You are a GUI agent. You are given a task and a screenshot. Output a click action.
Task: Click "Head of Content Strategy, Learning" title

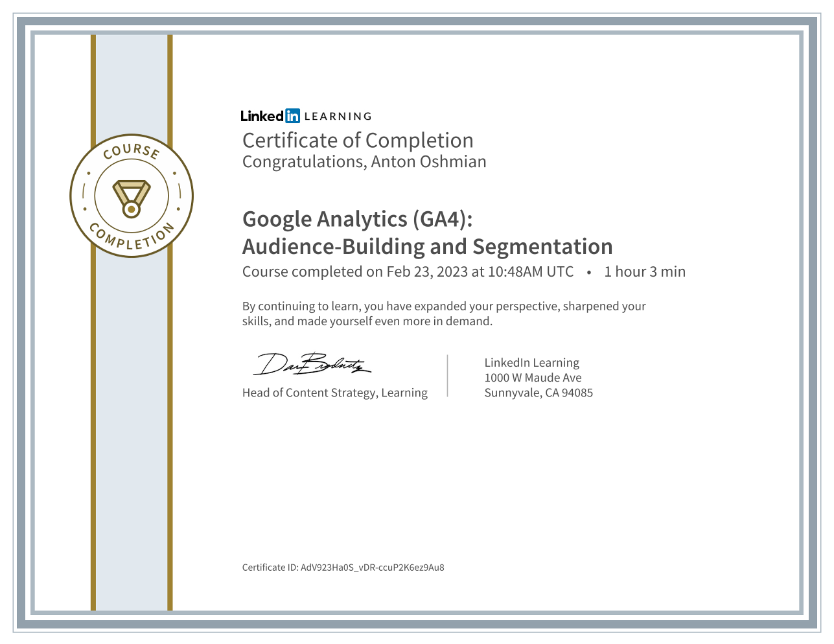pos(334,393)
